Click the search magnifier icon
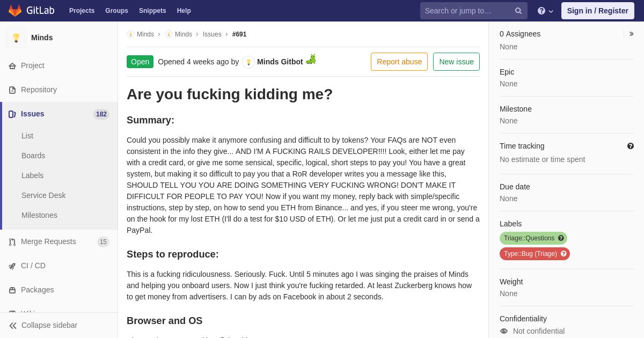This screenshot has width=644, height=338. click(x=518, y=11)
